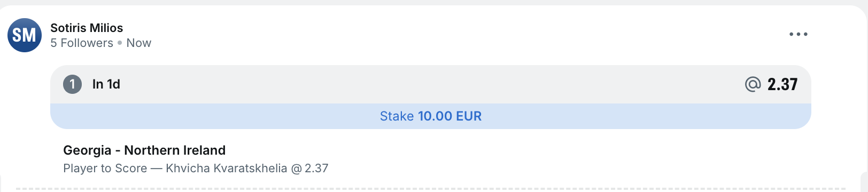Click the Now post timestamp
Screen dimensions: 868x192
(x=139, y=43)
